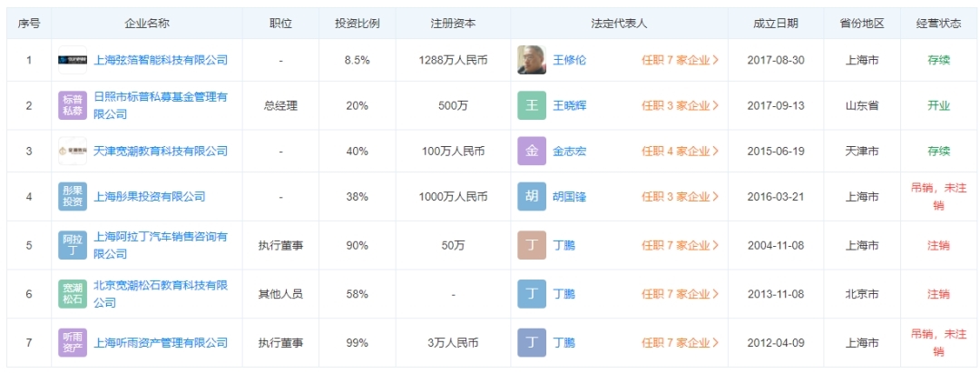
Task: Expand 任职 7 家企业 in 北京宽潮松石 row
Action: pos(680,294)
